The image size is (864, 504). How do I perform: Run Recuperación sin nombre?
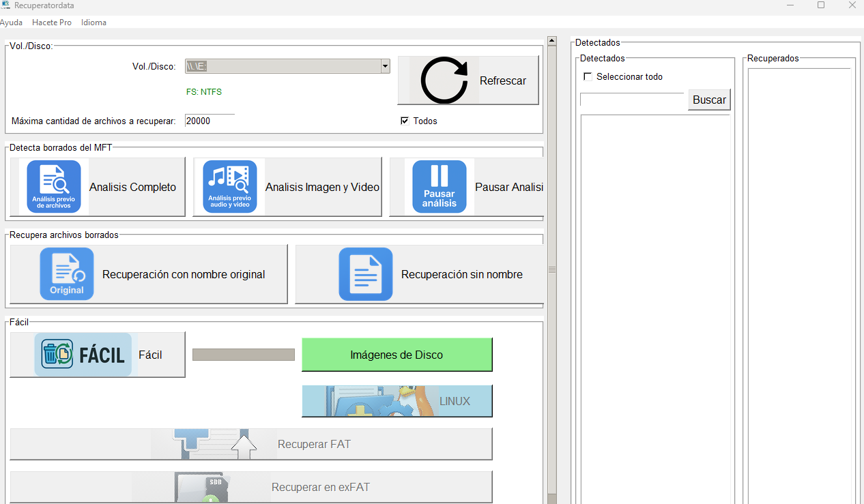(x=420, y=274)
